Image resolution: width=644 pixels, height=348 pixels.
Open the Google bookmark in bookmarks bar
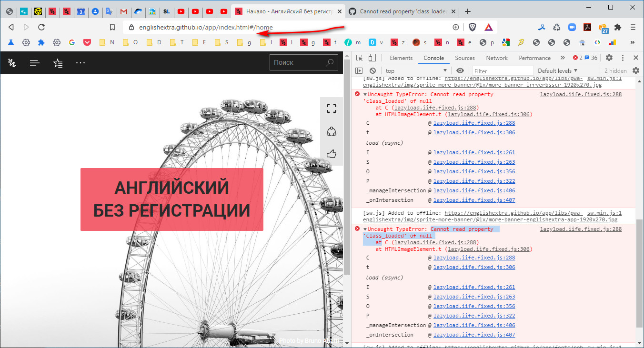[x=72, y=42]
